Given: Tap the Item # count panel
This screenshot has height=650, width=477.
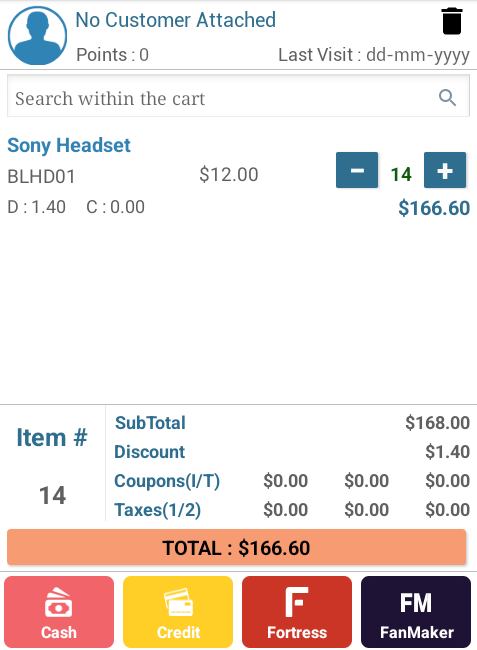Looking at the screenshot, I should [x=53, y=463].
